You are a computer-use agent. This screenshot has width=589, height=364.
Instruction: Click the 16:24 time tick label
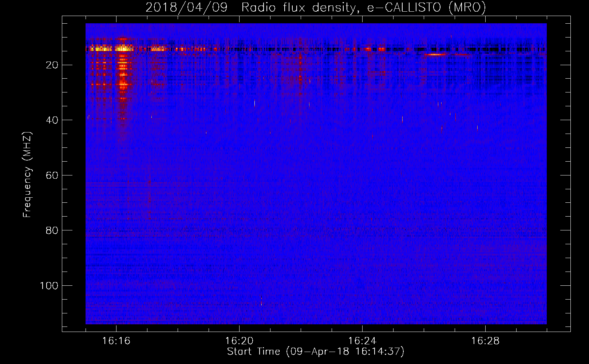pyautogui.click(x=362, y=341)
